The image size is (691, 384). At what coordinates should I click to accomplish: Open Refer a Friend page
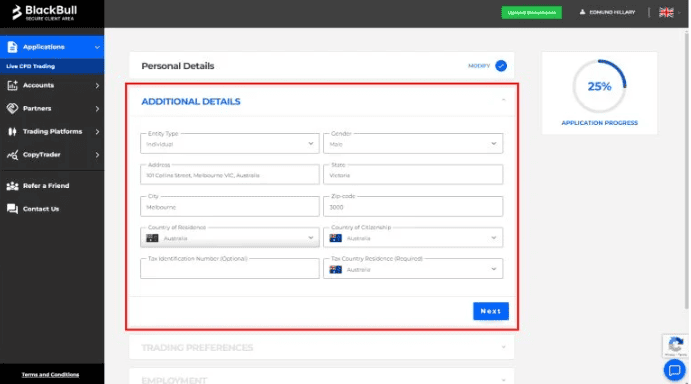pyautogui.click(x=52, y=186)
